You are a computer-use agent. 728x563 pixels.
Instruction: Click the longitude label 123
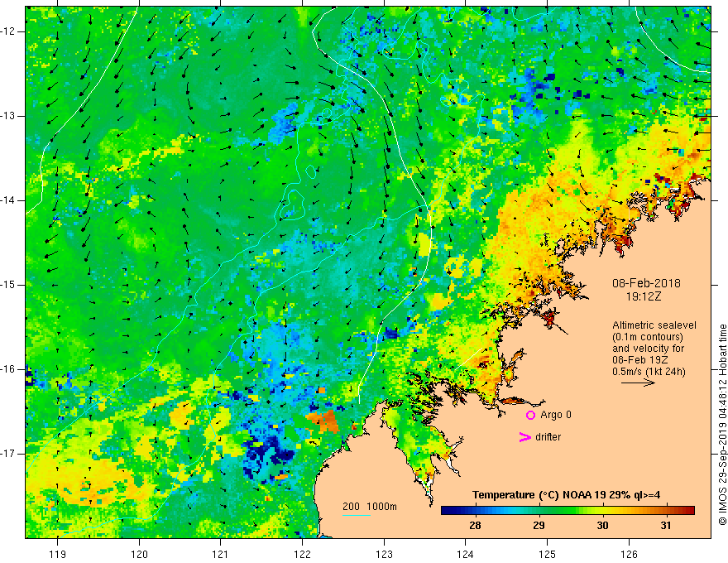pyautogui.click(x=384, y=554)
